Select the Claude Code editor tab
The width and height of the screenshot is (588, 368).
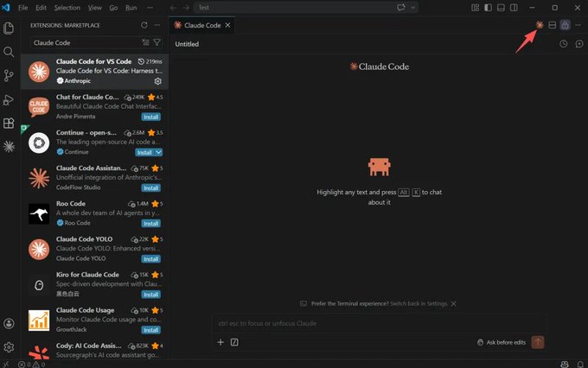point(201,25)
